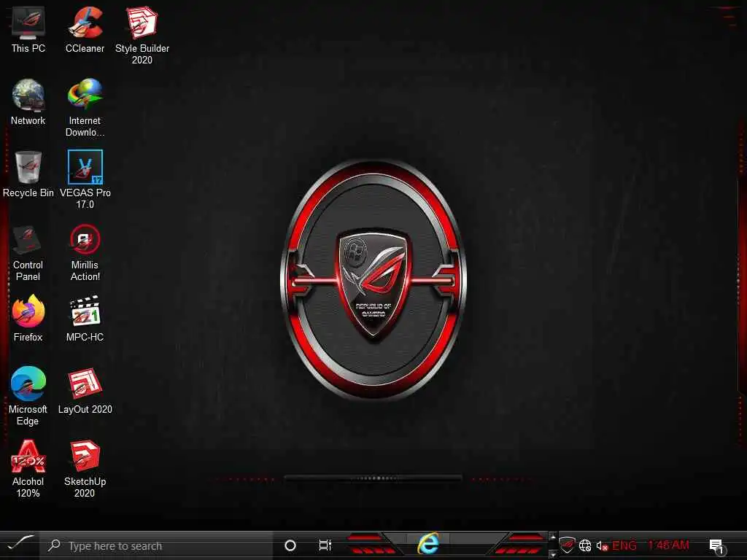Open ROG shield tray icon
This screenshot has width=747, height=560.
pos(567,545)
